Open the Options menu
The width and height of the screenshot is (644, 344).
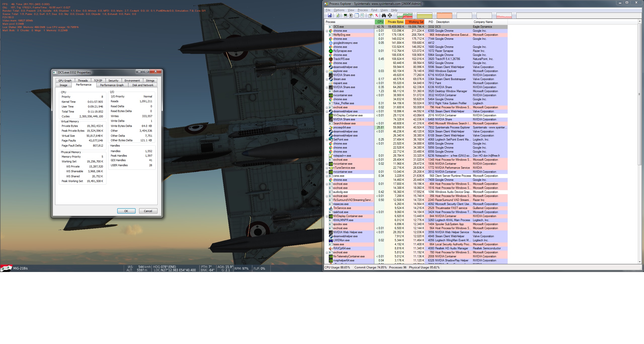(x=339, y=10)
